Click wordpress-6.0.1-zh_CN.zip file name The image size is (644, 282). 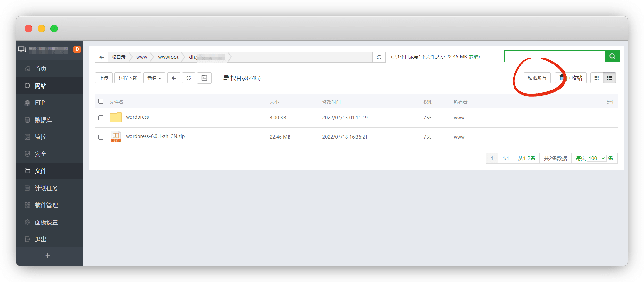coord(155,136)
